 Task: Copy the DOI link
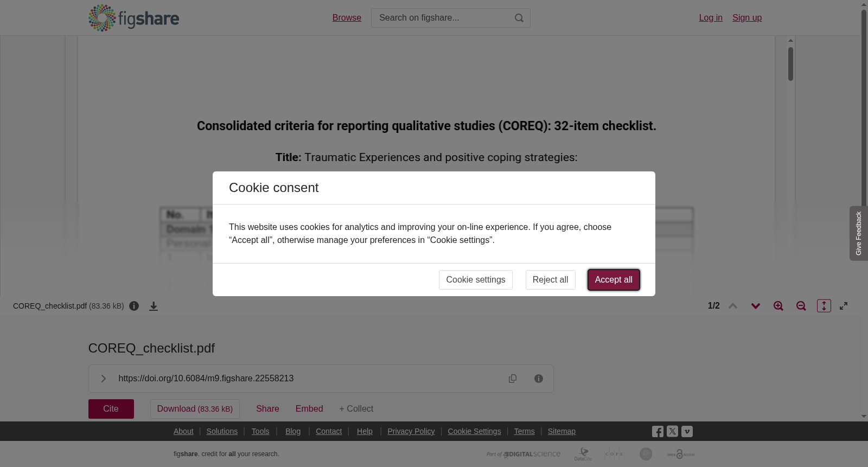[513, 379]
